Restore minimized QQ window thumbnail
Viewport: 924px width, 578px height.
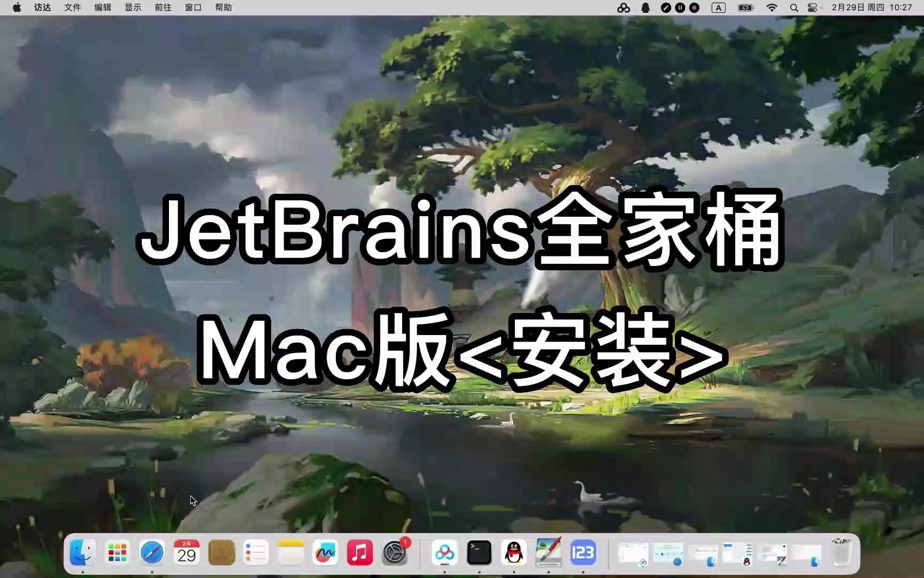tap(737, 554)
